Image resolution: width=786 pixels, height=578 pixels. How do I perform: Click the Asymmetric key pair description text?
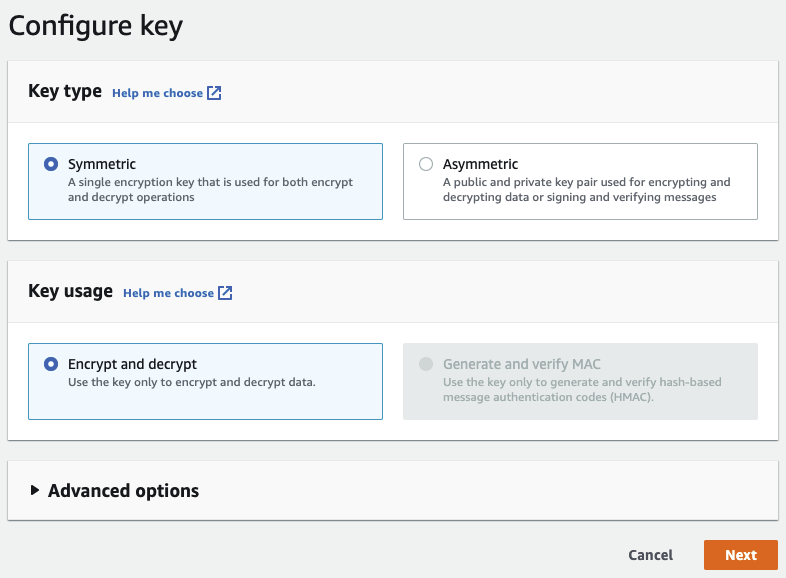click(x=586, y=190)
